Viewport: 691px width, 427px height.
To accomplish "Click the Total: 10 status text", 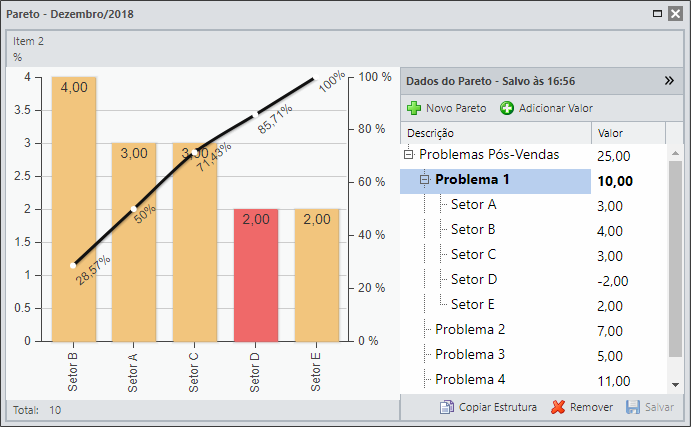I will 37,410.
